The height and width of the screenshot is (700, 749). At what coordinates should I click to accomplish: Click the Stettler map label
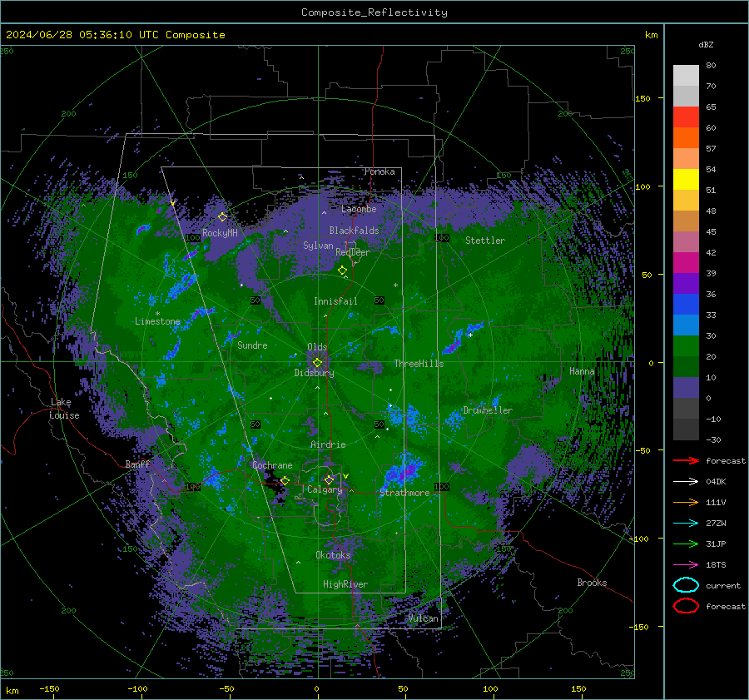point(485,241)
